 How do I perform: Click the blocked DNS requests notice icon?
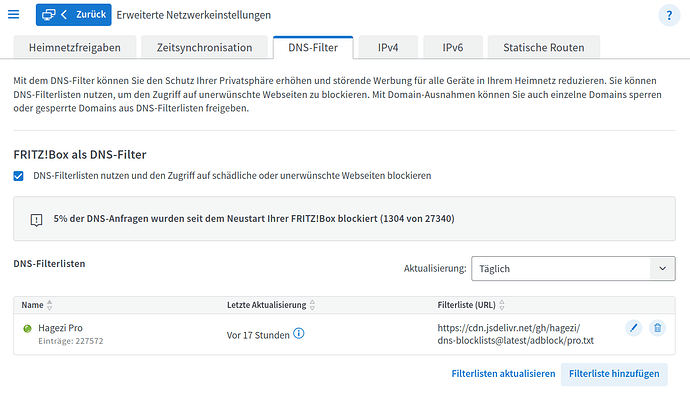click(36, 219)
